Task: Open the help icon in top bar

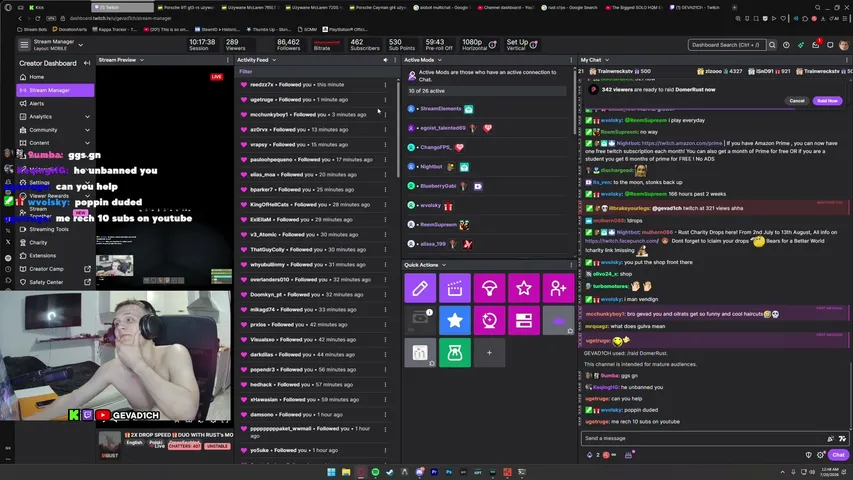Action: coord(786,45)
